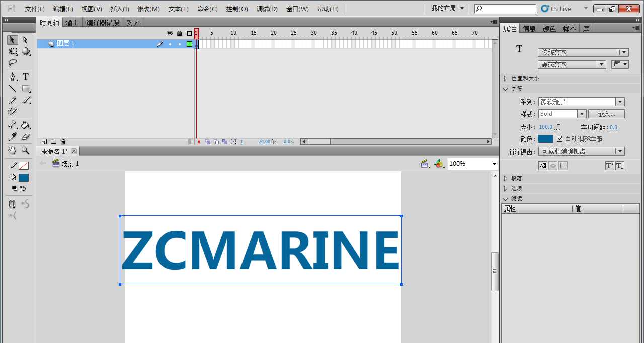Image resolution: width=644 pixels, height=343 pixels.
Task: Click the Edit Symbols button
Action: (x=439, y=164)
